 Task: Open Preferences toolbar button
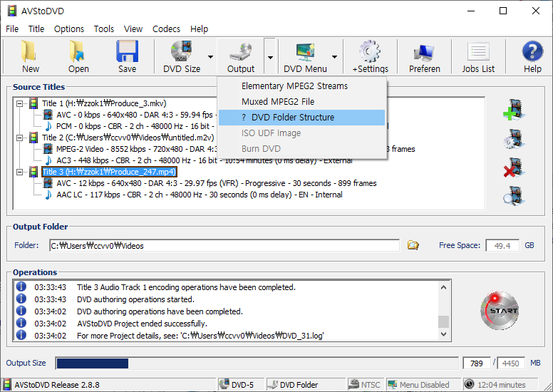click(x=425, y=56)
